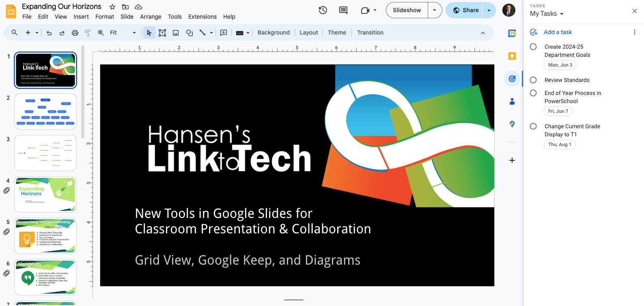Open Google Keep from side panel
644x306 pixels.
pos(512,56)
